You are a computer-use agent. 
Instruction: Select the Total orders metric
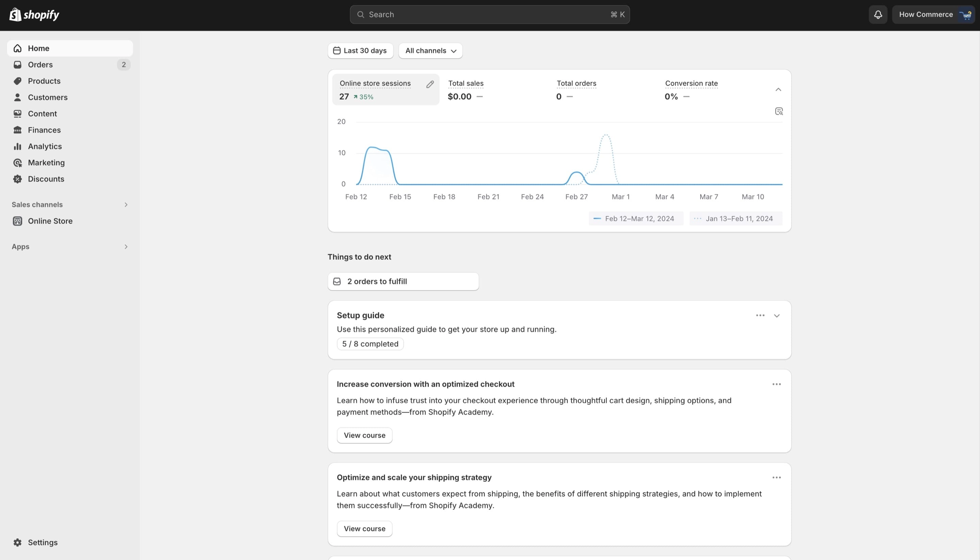(x=602, y=90)
